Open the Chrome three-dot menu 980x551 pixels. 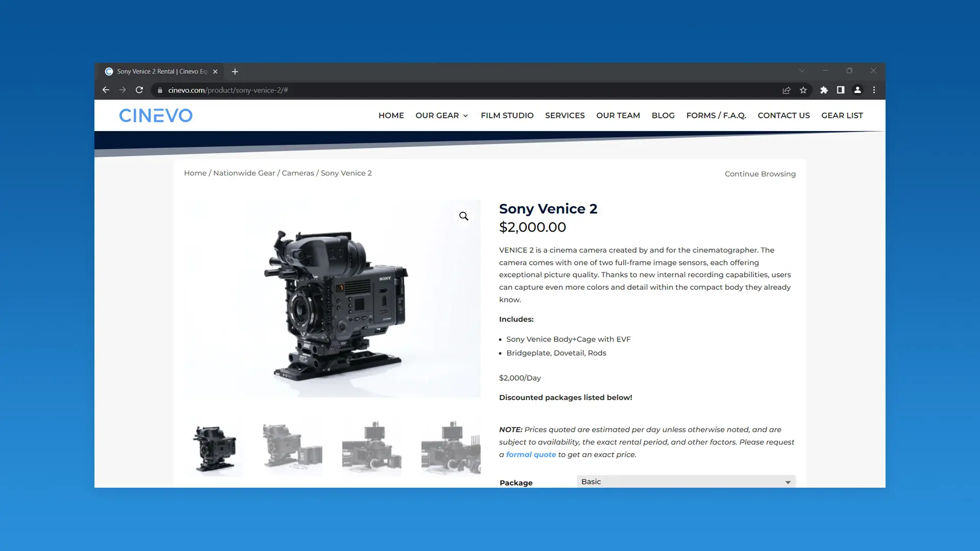coord(874,90)
